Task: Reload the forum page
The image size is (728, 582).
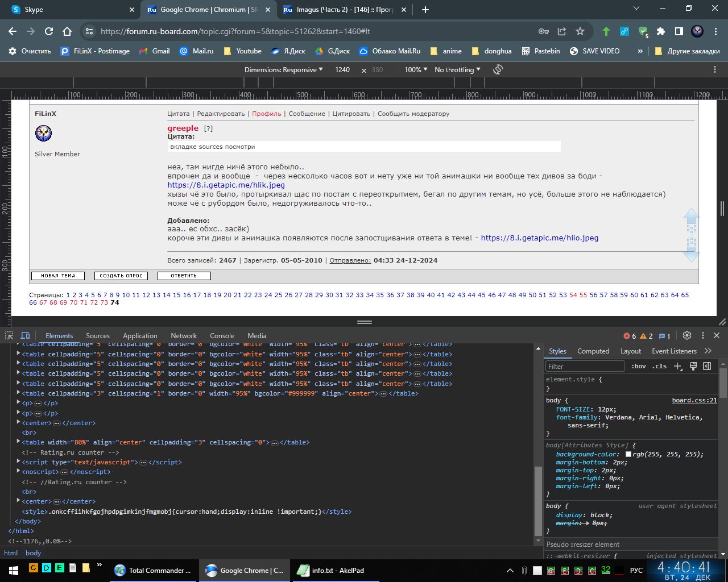Action: tap(49, 31)
